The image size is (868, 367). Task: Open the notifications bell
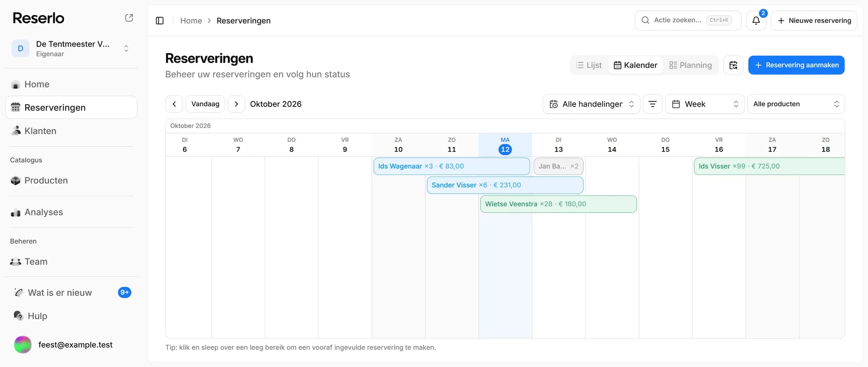click(756, 21)
